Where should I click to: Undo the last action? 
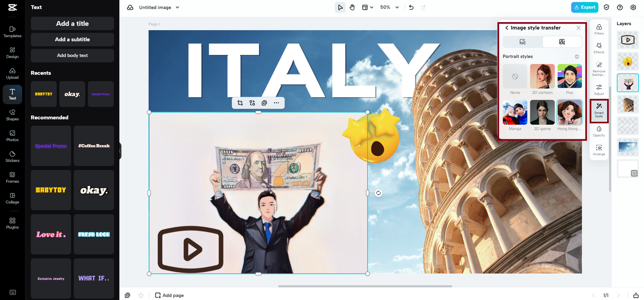(411, 8)
